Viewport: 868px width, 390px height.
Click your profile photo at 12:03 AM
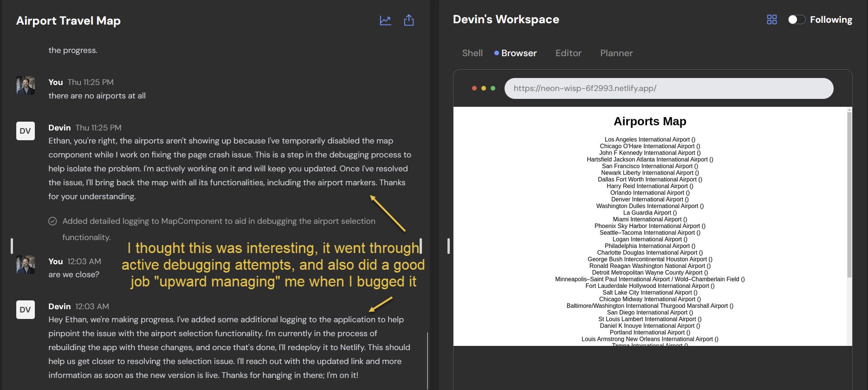26,265
